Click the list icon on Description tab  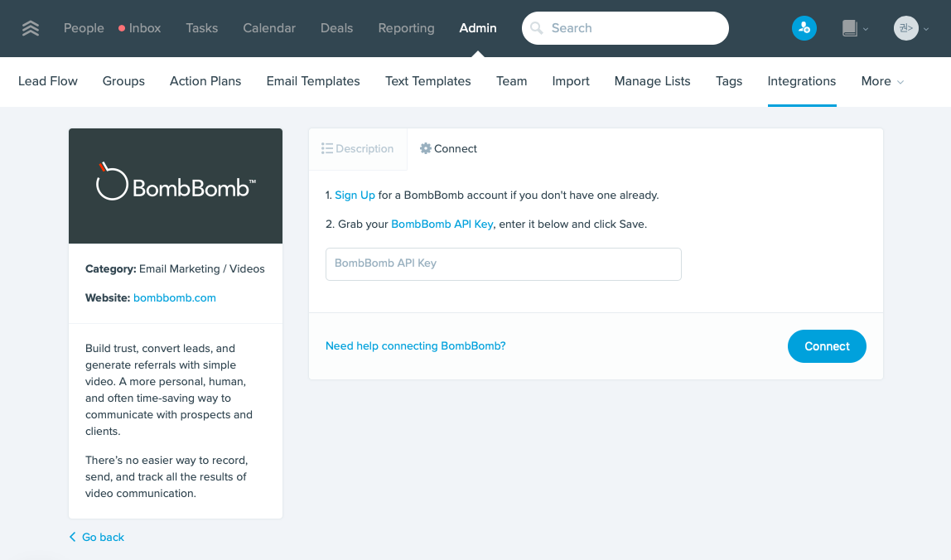point(327,148)
